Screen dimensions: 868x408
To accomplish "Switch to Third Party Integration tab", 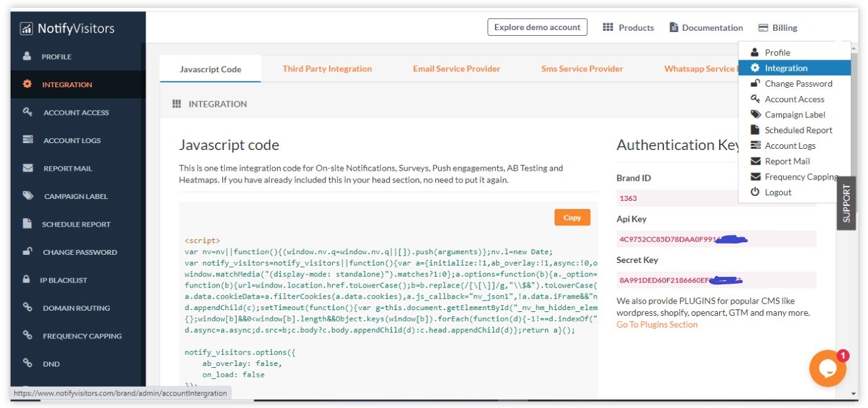I will [327, 69].
